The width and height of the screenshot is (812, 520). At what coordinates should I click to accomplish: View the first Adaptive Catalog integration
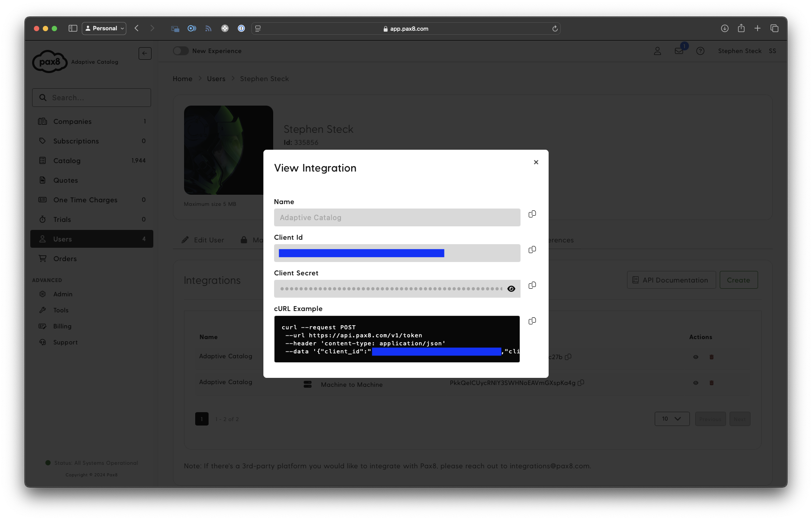pos(696,357)
